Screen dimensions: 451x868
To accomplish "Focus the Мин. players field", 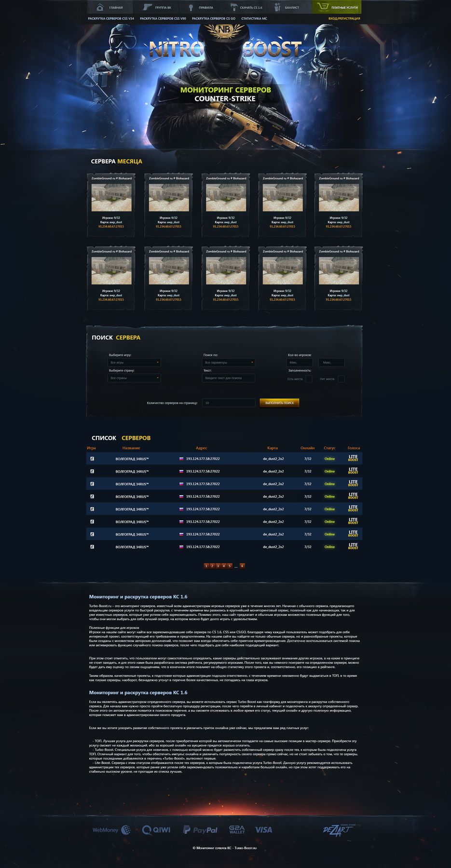I will click(300, 362).
